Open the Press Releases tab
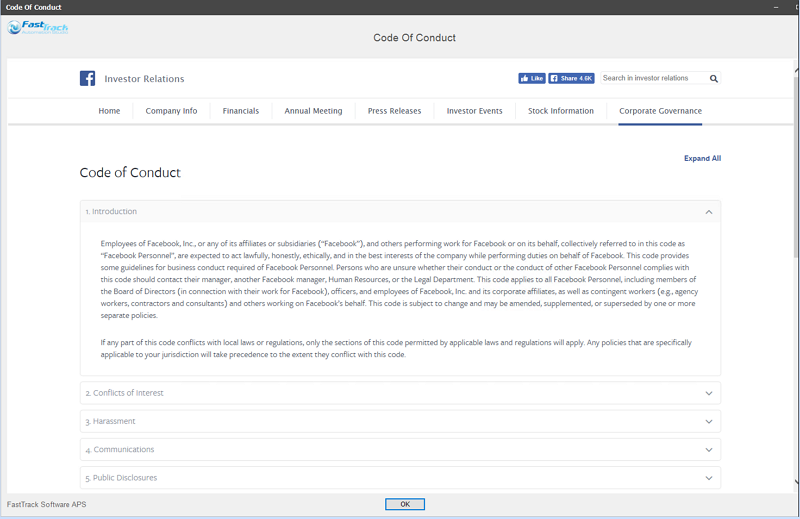Screen dimensions: 800x519 (394, 111)
